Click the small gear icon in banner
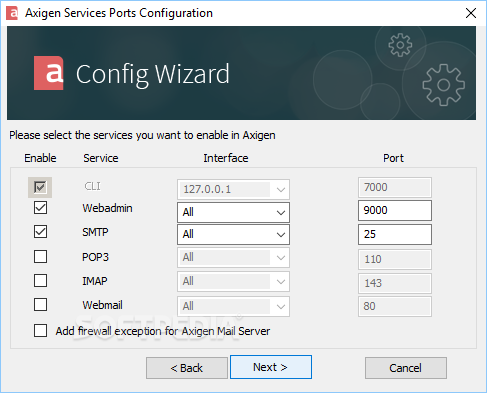Viewport: 487px width, 393px height. [400, 45]
